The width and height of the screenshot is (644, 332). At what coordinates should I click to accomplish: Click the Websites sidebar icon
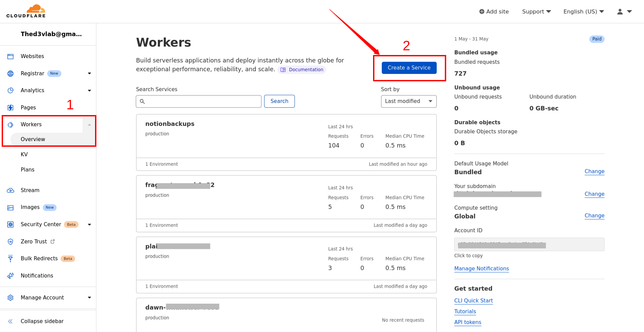click(10, 56)
